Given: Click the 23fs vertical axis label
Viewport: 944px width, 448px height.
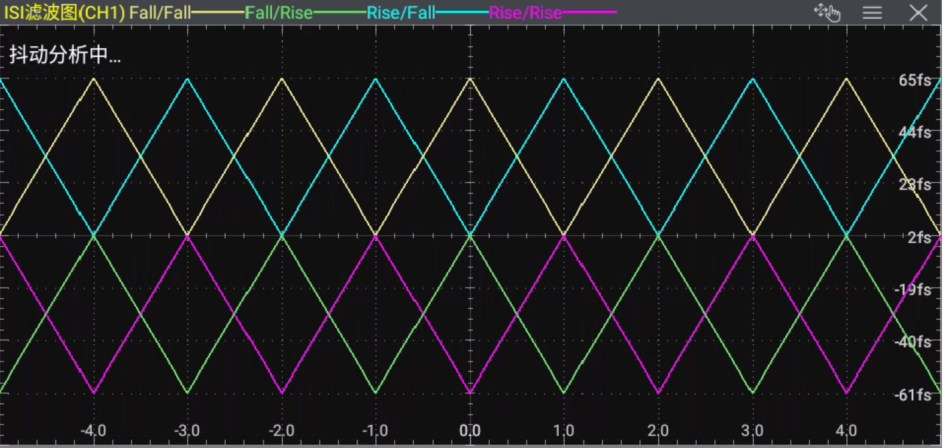Looking at the screenshot, I should pyautogui.click(x=915, y=184).
